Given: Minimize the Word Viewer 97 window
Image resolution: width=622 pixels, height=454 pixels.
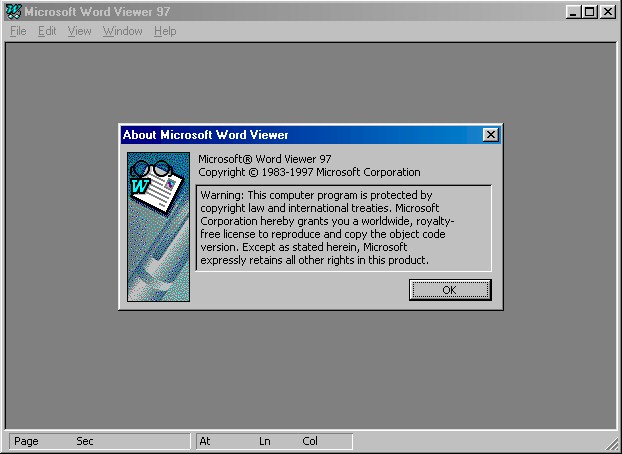Looking at the screenshot, I should coord(573,12).
